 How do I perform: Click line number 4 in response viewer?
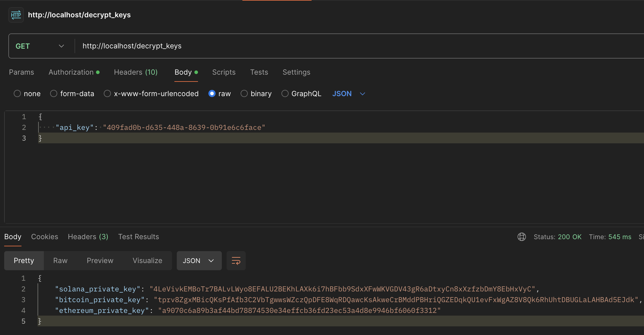(24, 311)
